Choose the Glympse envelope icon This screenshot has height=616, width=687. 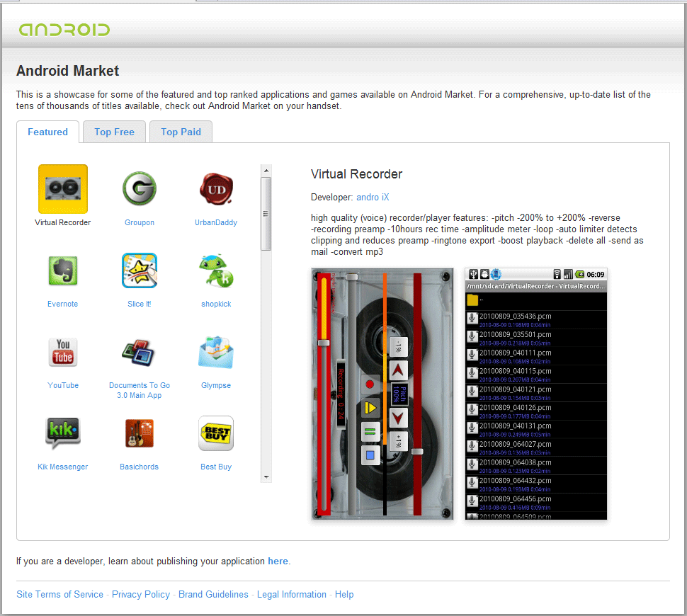coord(216,352)
